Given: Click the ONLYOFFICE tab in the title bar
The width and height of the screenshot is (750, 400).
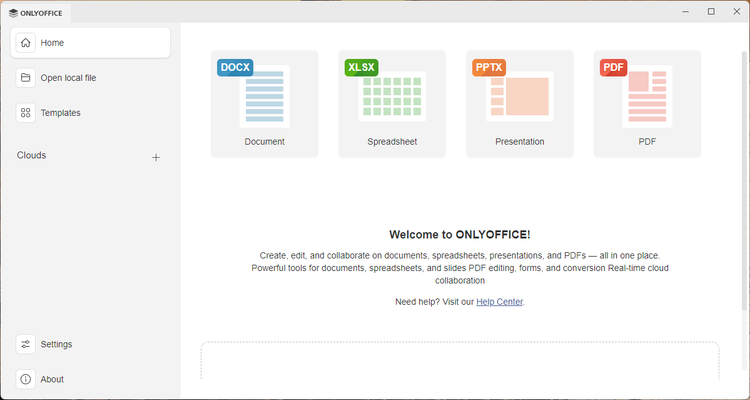Looking at the screenshot, I should pos(36,13).
